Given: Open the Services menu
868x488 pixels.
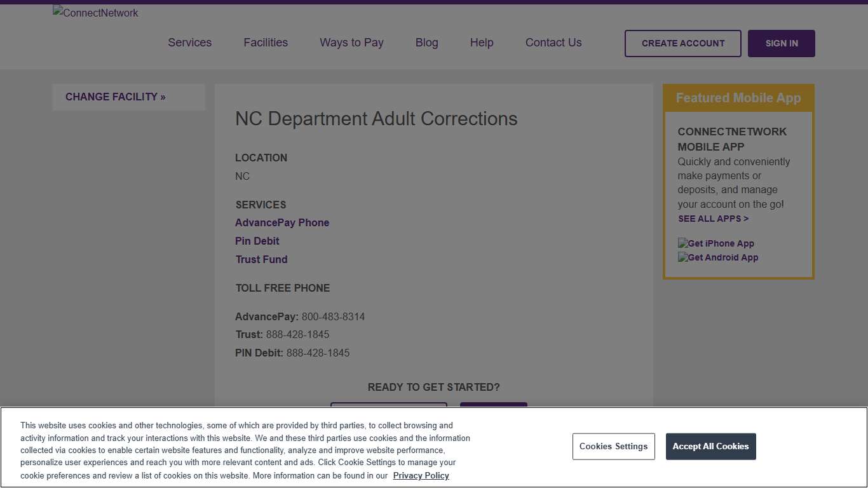Looking at the screenshot, I should coord(189,43).
